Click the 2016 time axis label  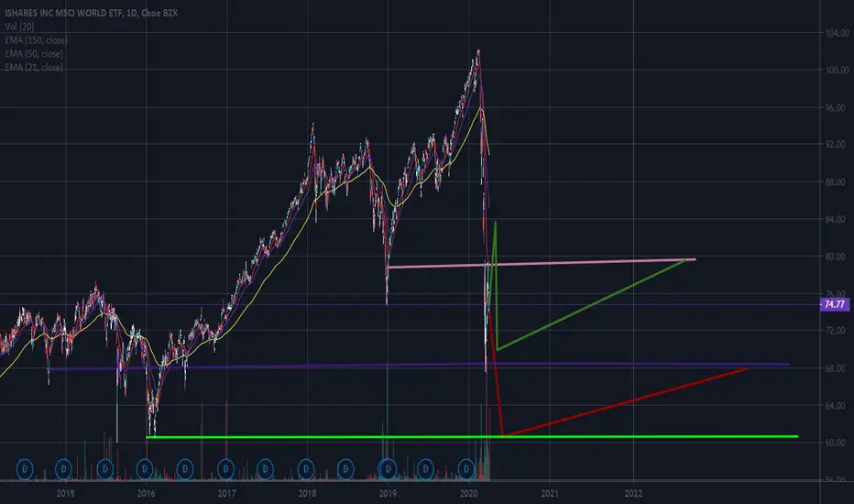[146, 494]
